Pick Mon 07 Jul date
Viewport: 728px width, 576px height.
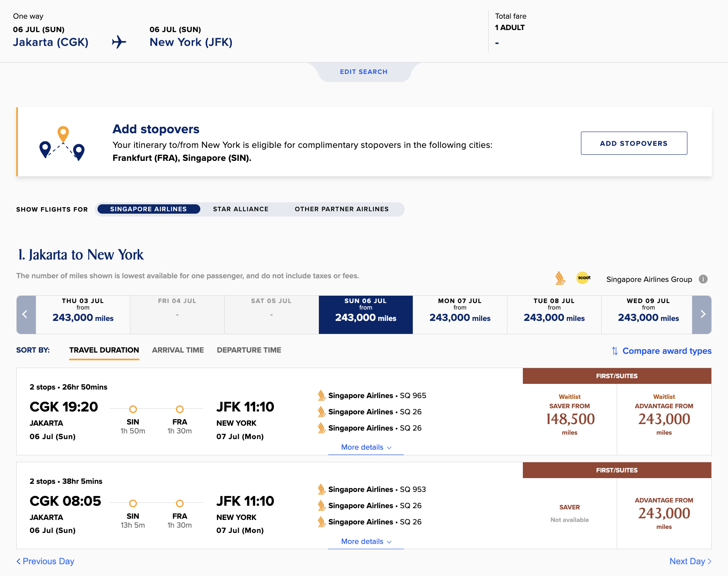pos(459,315)
